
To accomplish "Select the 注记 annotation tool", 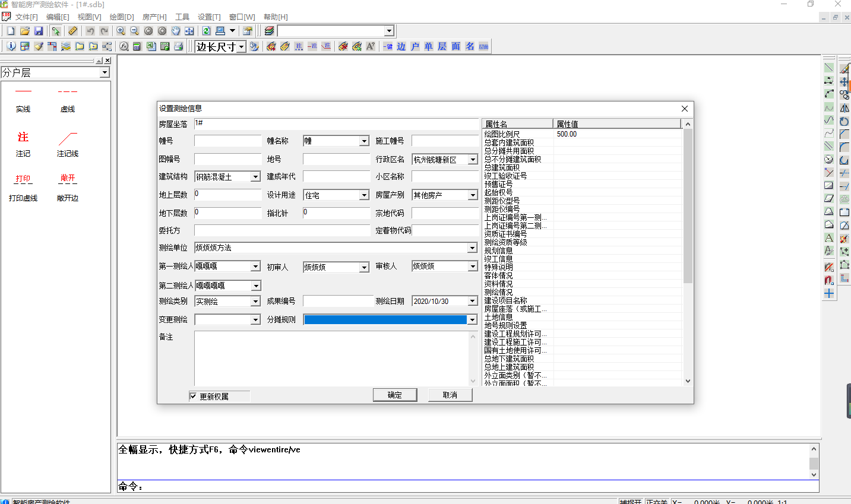I will [x=23, y=144].
